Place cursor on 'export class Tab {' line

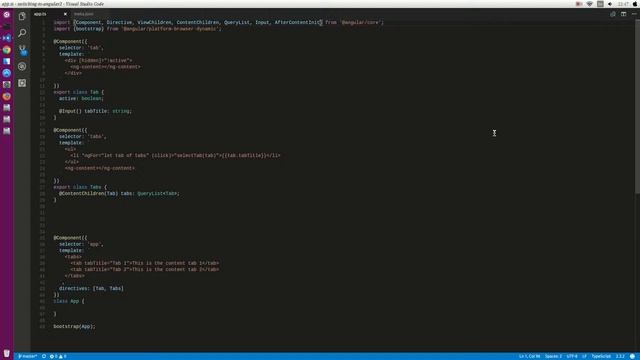click(x=79, y=92)
